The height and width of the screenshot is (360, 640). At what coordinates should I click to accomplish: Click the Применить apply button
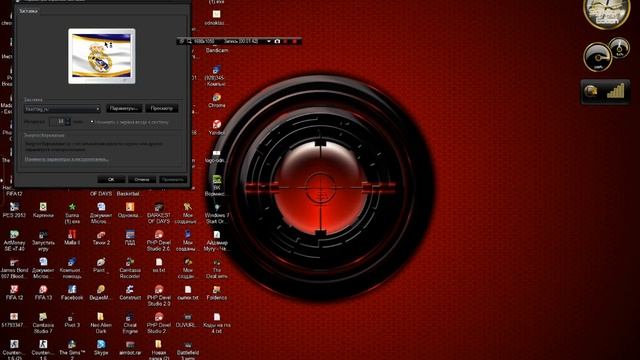pos(173,180)
